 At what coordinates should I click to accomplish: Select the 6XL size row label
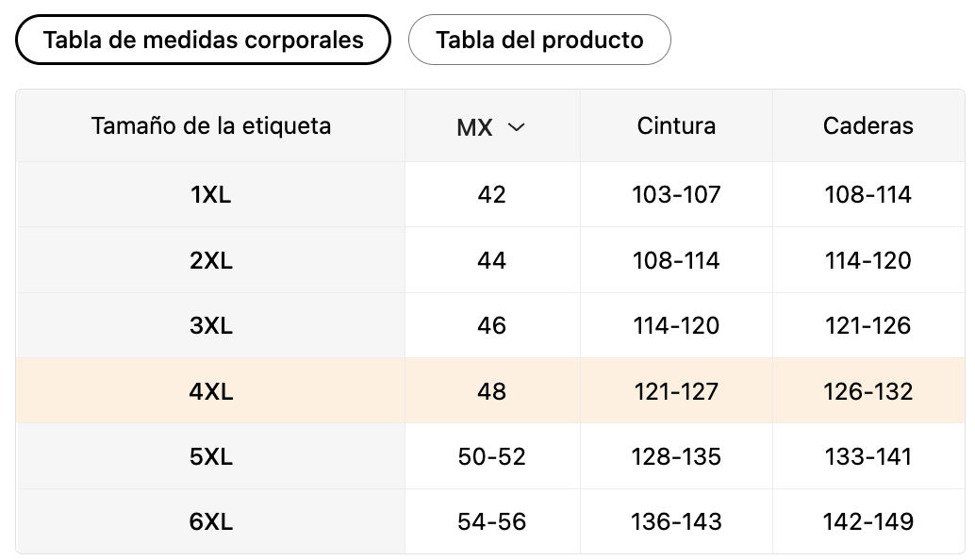pyautogui.click(x=211, y=521)
